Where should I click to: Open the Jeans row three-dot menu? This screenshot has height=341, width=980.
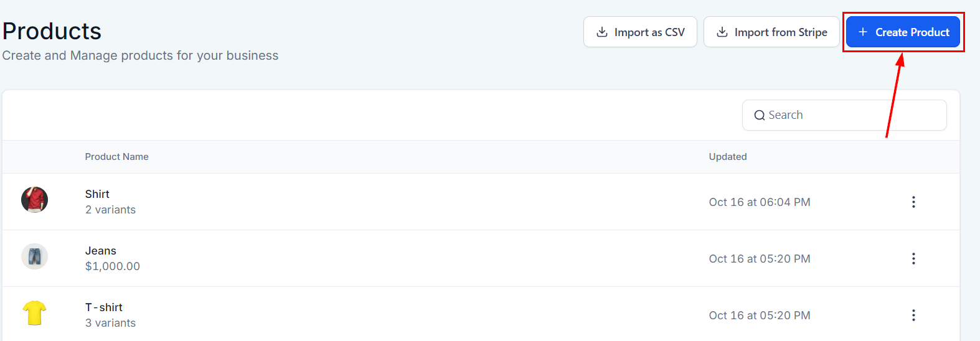[913, 258]
